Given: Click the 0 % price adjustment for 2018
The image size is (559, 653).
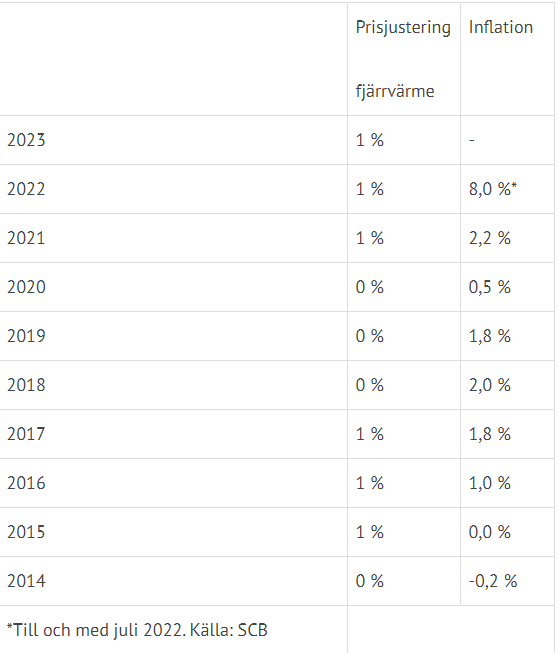Looking at the screenshot, I should tap(369, 385).
